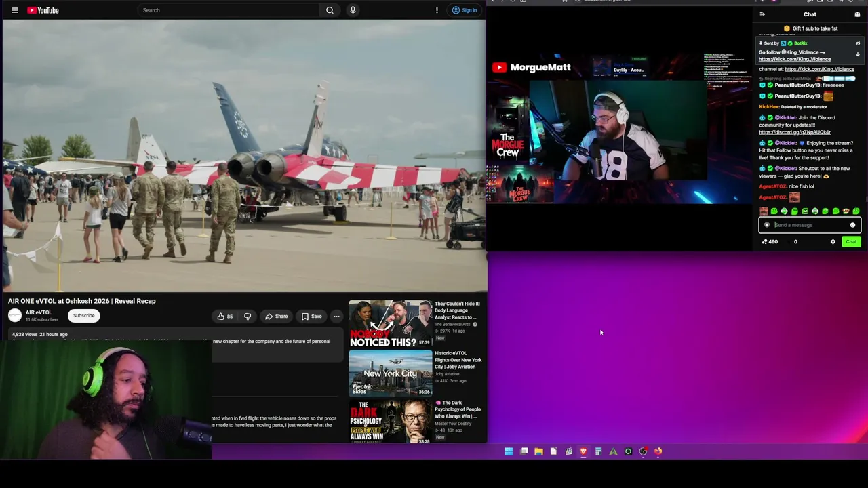Open 'The Dark Psychology of People' thumbnail

(x=390, y=422)
